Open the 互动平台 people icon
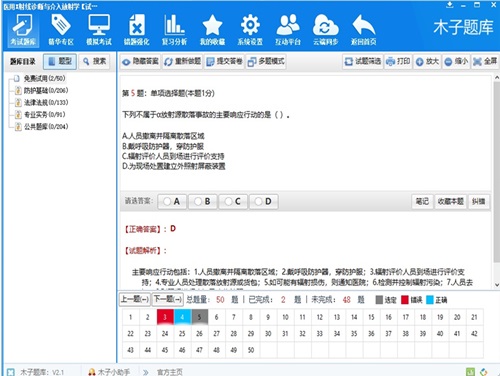The image size is (500, 376). [288, 30]
